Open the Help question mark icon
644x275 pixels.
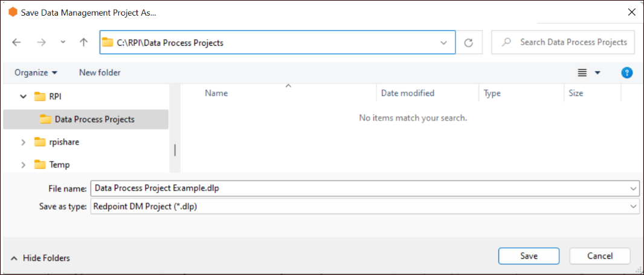pyautogui.click(x=626, y=73)
